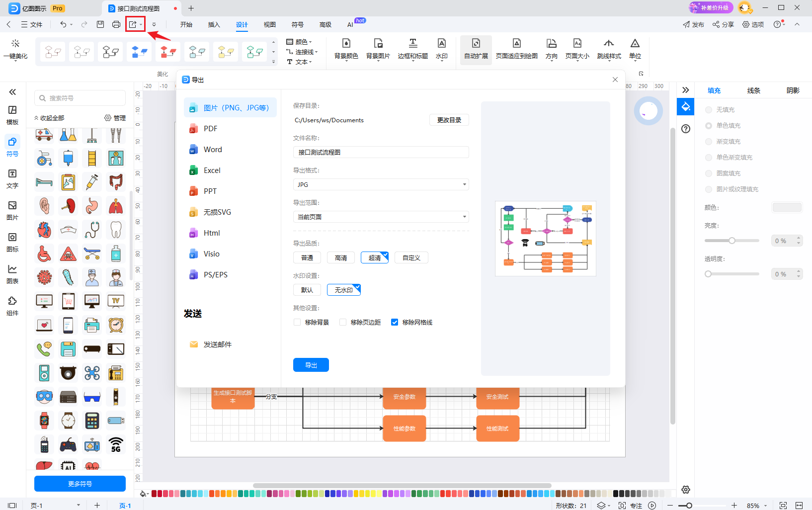Click the one-click beautify (一键美化) icon

(x=15, y=49)
